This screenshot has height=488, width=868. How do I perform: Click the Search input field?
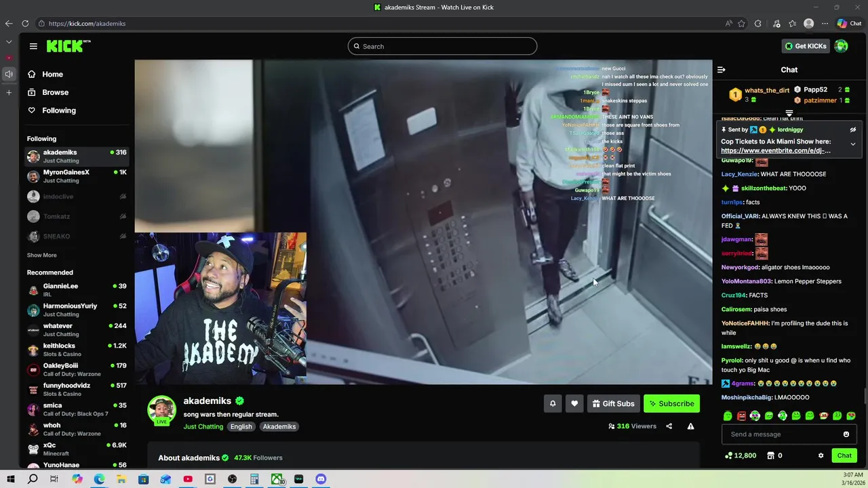[442, 46]
